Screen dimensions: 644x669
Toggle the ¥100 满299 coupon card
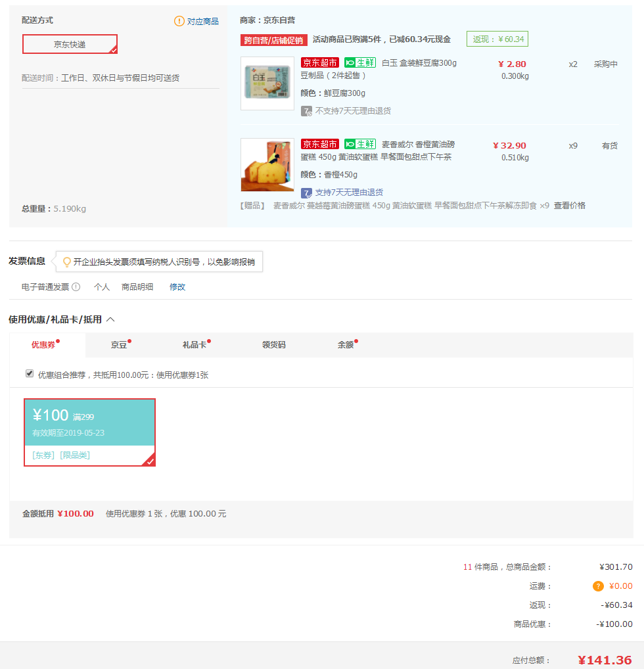[89, 432]
